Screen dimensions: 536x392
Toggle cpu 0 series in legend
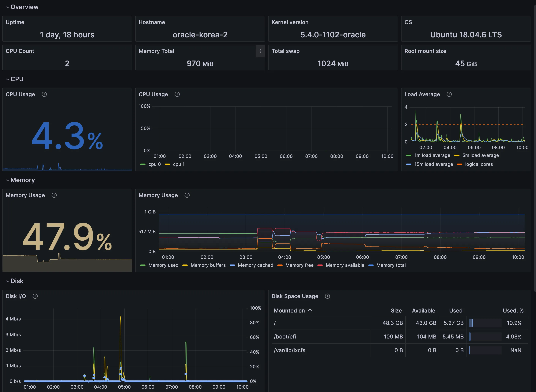point(154,164)
